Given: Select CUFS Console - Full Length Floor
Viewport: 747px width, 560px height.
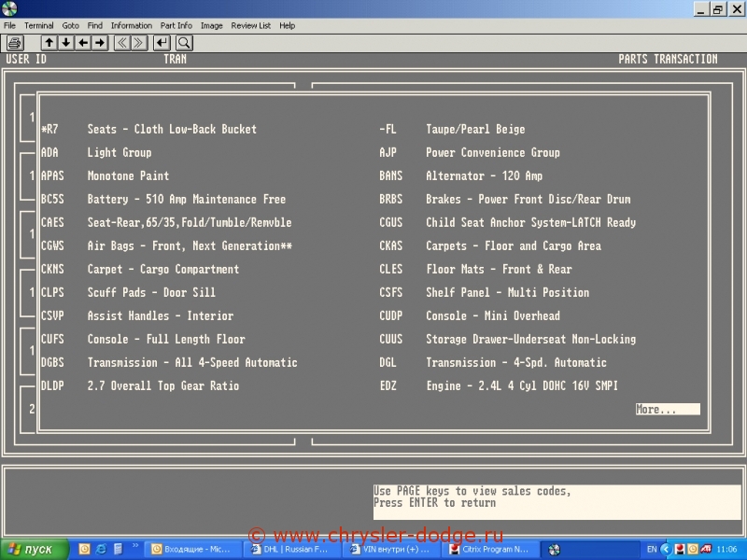Looking at the screenshot, I should tap(143, 339).
